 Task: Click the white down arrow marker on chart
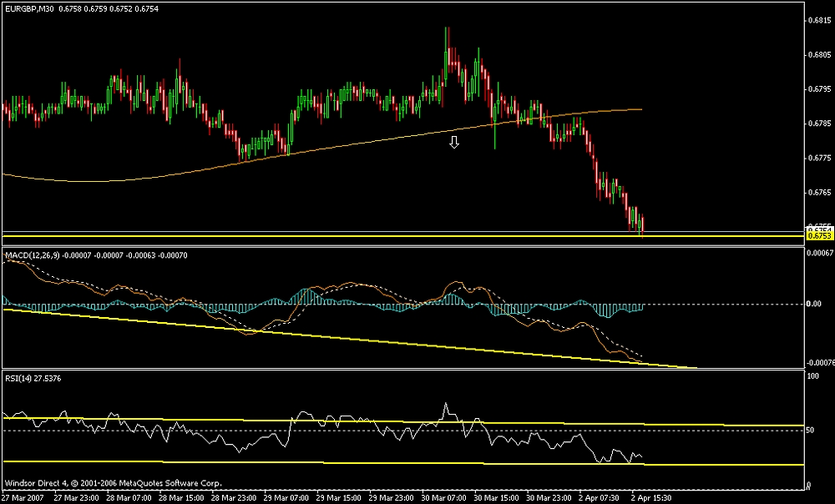(x=454, y=142)
